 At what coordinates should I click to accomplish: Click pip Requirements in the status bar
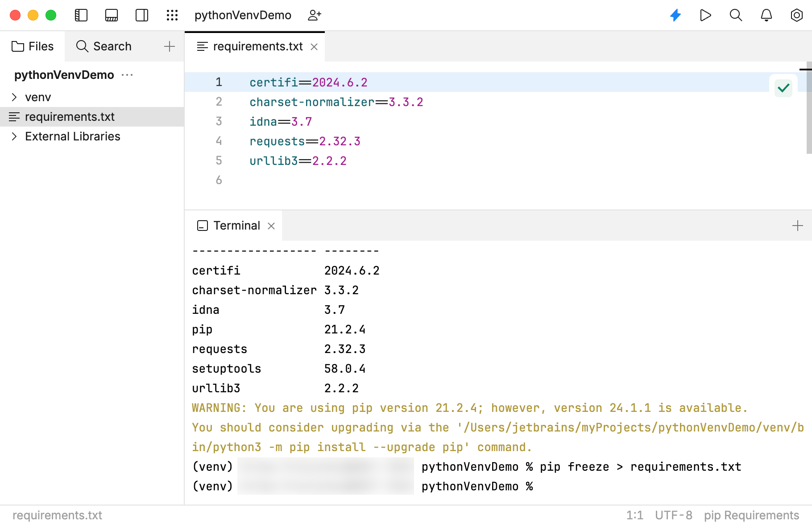pyautogui.click(x=752, y=515)
